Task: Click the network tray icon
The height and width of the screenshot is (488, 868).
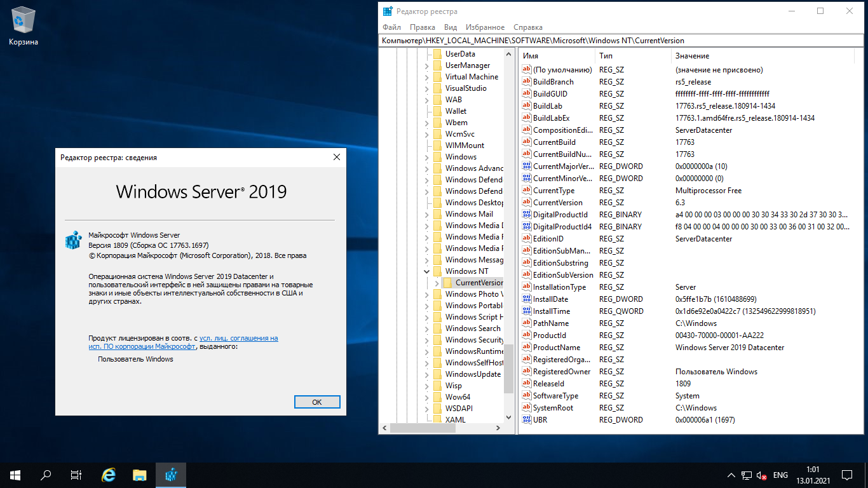Action: pyautogui.click(x=747, y=475)
